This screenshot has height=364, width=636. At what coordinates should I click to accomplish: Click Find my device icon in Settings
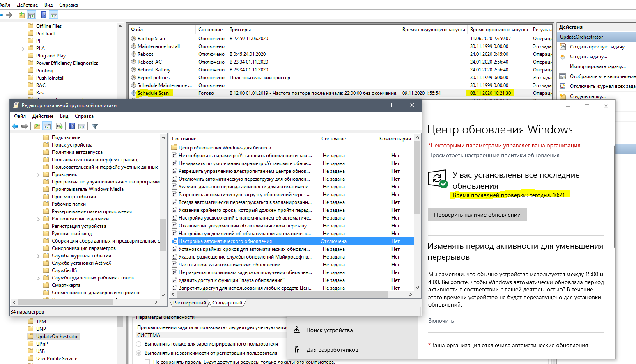click(296, 330)
